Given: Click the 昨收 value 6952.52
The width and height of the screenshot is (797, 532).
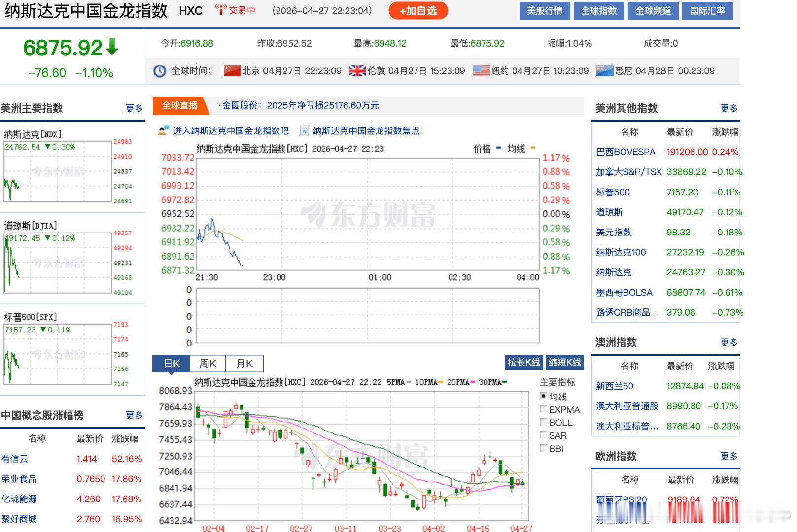Looking at the screenshot, I should point(294,43).
